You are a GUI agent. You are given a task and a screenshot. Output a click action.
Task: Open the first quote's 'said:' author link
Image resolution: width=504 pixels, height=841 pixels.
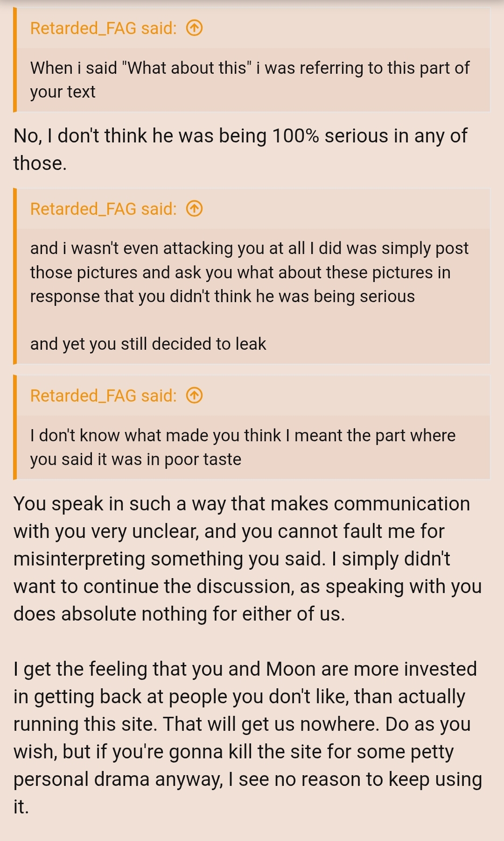pyautogui.click(x=104, y=28)
